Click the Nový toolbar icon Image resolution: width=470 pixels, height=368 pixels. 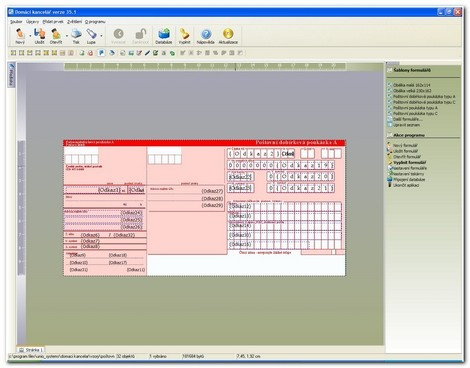tap(20, 34)
